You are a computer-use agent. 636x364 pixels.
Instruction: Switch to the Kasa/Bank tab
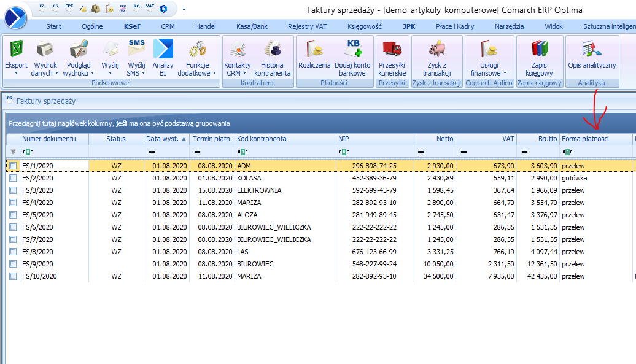252,26
